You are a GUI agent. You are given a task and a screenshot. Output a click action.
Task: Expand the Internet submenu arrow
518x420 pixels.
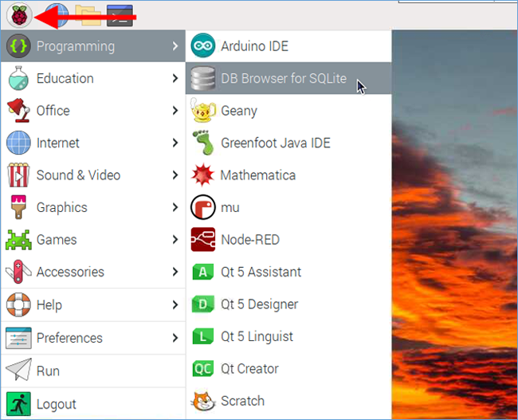pos(175,143)
